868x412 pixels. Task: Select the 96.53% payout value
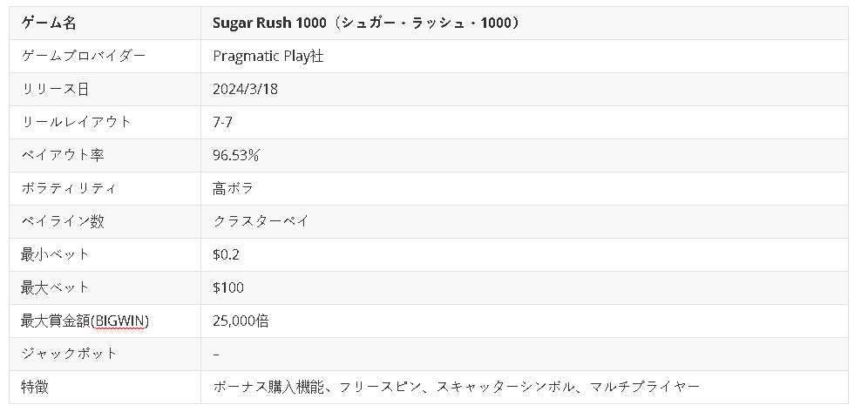coord(235,156)
